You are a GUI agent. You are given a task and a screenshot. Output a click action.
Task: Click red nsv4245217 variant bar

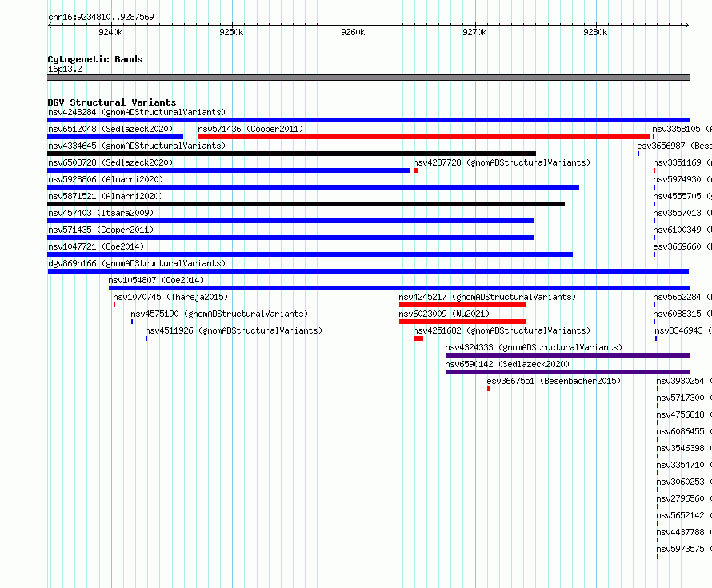[462, 305]
